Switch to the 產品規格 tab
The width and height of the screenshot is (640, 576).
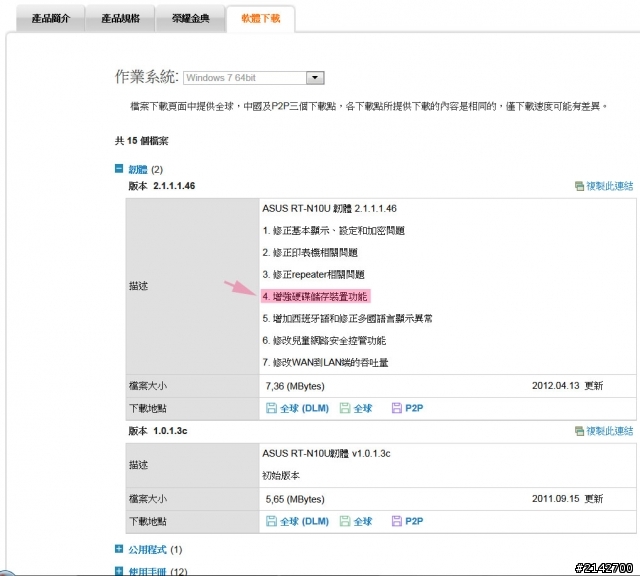tap(120, 18)
